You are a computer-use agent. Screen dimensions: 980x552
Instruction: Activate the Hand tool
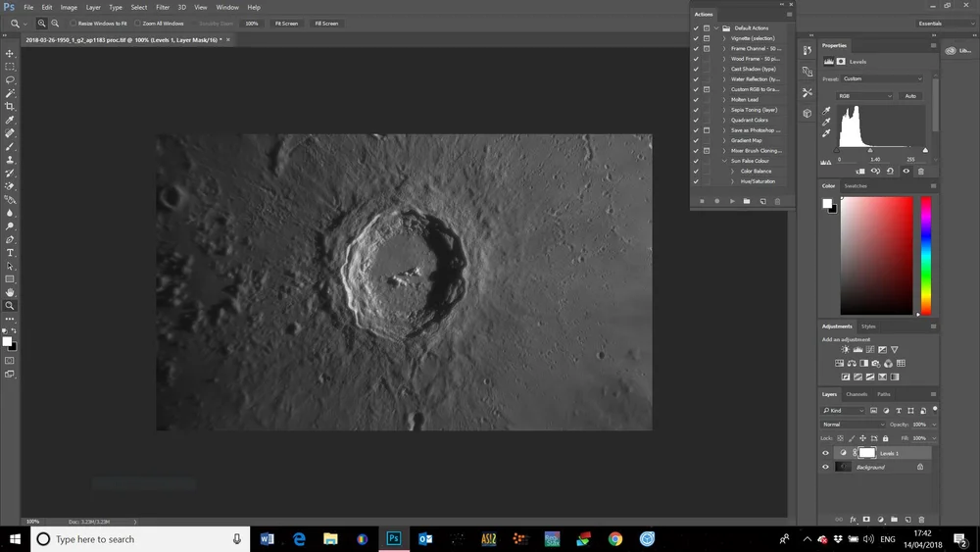(x=10, y=292)
